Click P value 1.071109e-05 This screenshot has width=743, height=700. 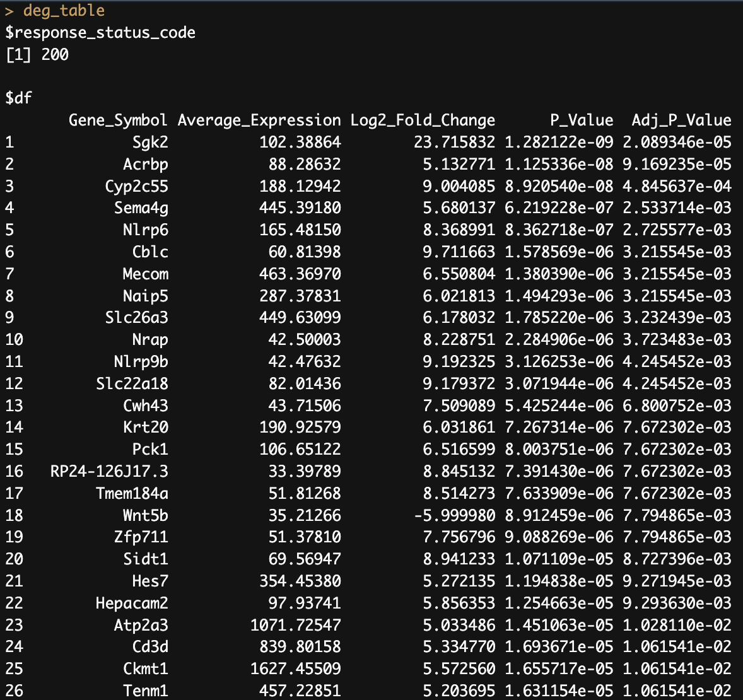tap(559, 559)
